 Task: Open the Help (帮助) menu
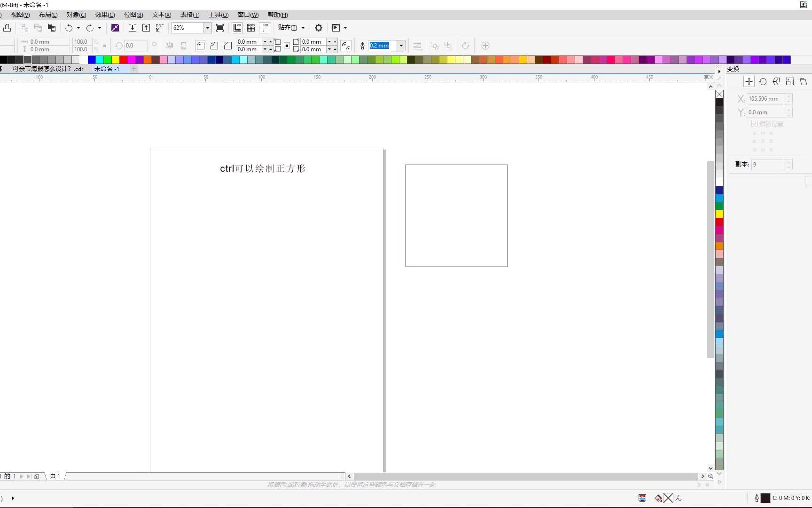coord(278,15)
